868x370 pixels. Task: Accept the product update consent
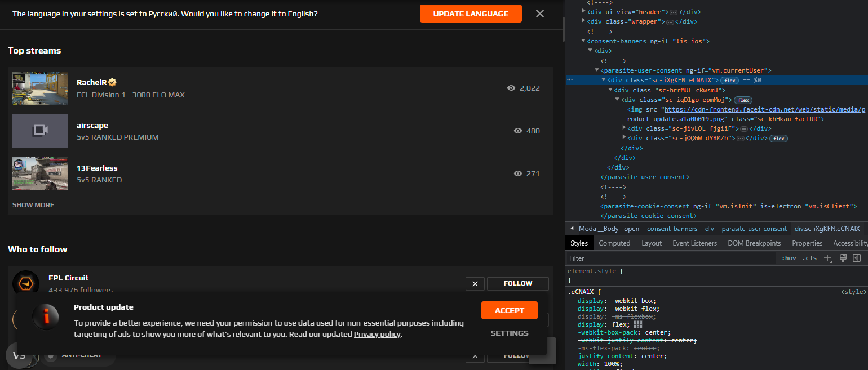[510, 310]
